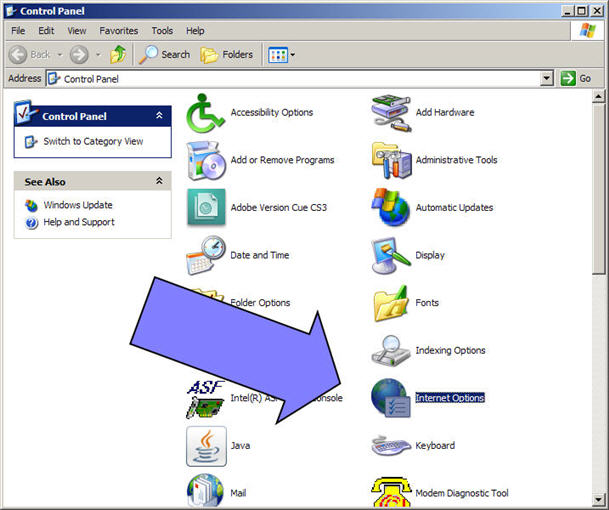Open the Java icon
Image resolution: width=609 pixels, height=510 pixels.
coord(206,446)
